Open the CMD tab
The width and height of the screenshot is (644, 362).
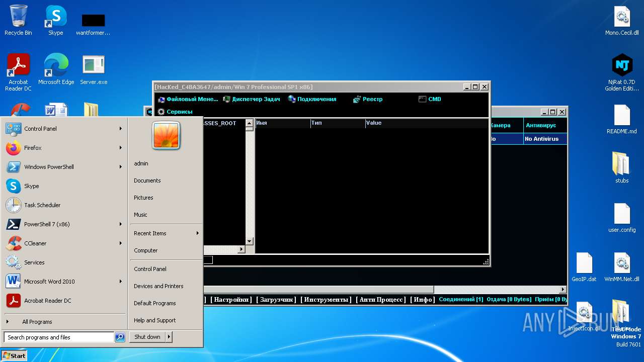[430, 99]
